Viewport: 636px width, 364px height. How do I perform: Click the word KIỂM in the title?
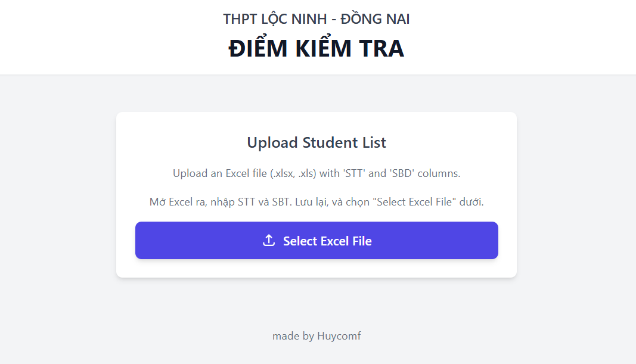[x=322, y=49]
